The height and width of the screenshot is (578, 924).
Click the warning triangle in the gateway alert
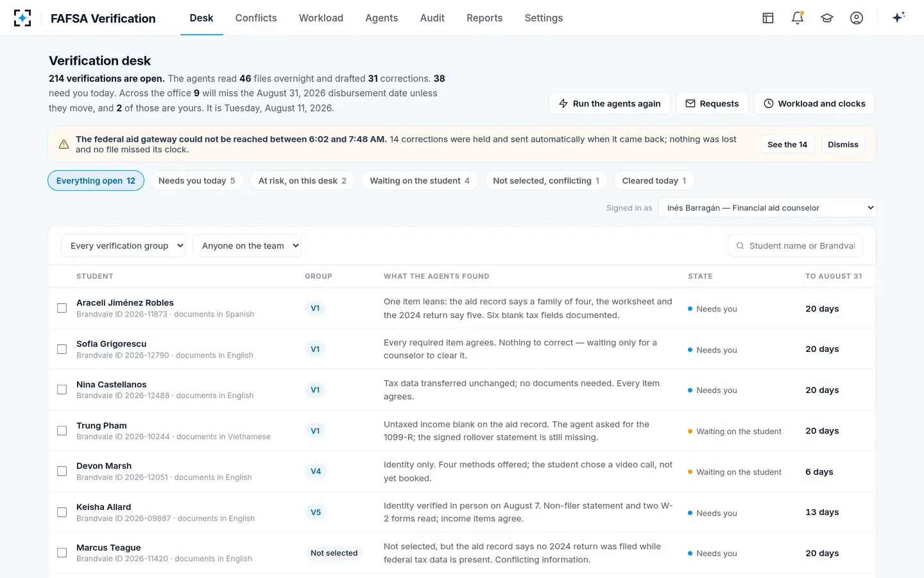pos(64,144)
